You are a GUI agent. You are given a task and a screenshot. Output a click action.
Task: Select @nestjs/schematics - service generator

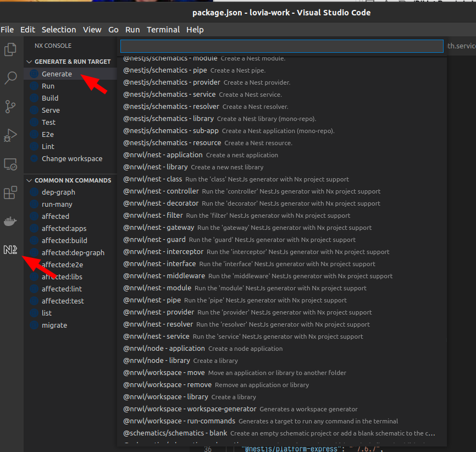pos(282,95)
